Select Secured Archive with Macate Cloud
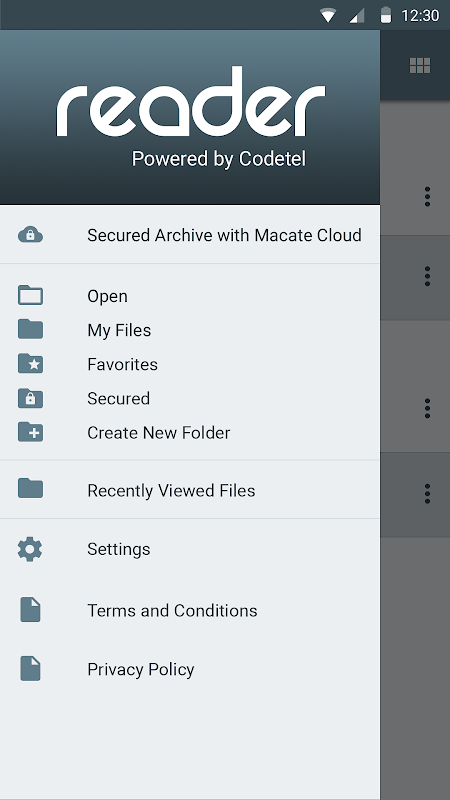 click(190, 235)
